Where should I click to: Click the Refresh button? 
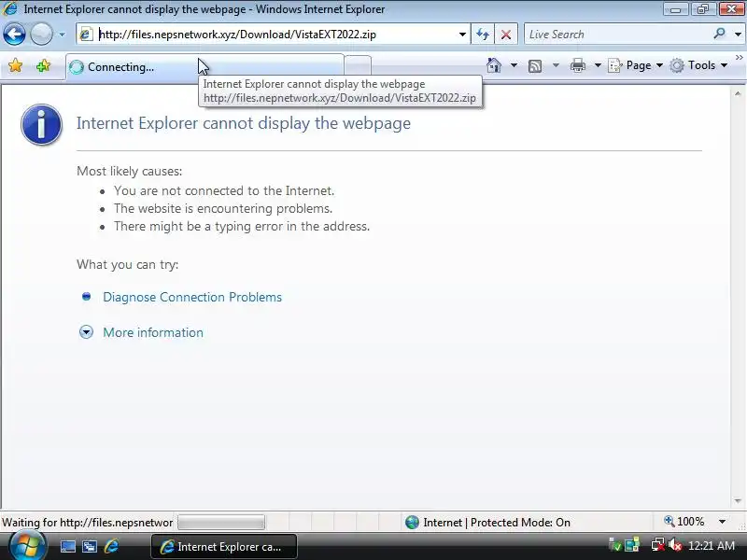[483, 35]
